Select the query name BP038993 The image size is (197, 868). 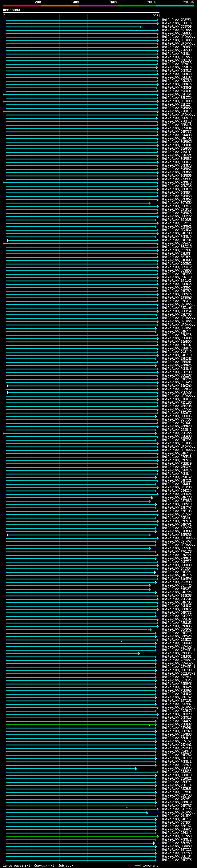[x=11, y=10]
